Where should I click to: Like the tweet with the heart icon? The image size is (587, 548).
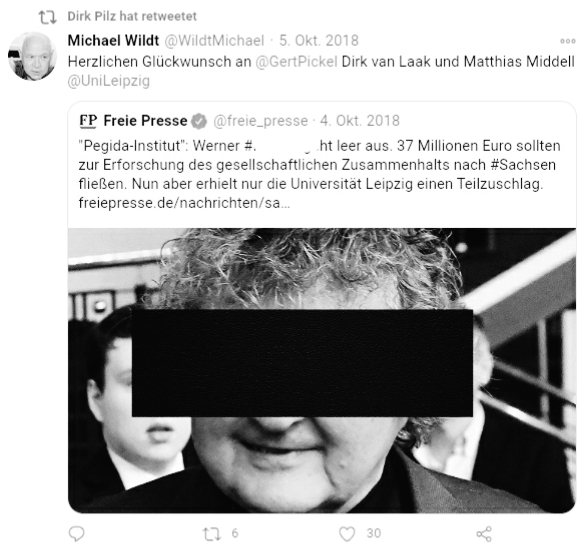[x=347, y=534]
